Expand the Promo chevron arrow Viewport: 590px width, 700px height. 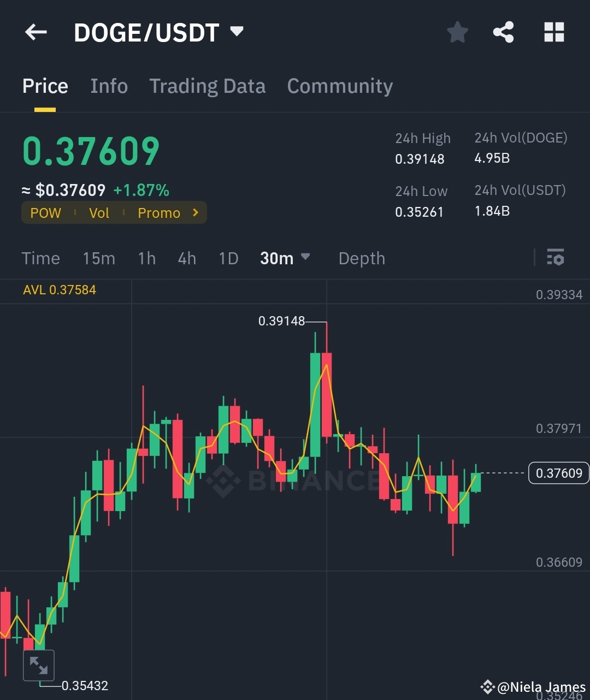pos(195,213)
